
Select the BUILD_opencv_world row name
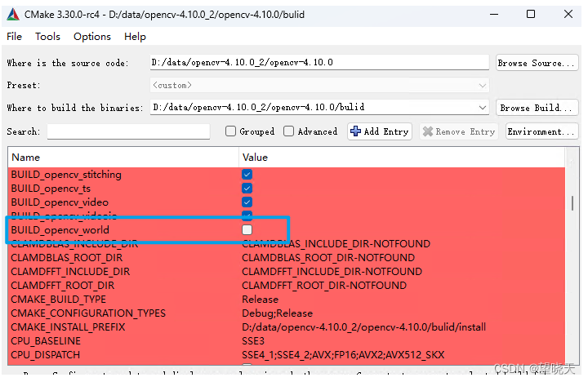click(60, 230)
